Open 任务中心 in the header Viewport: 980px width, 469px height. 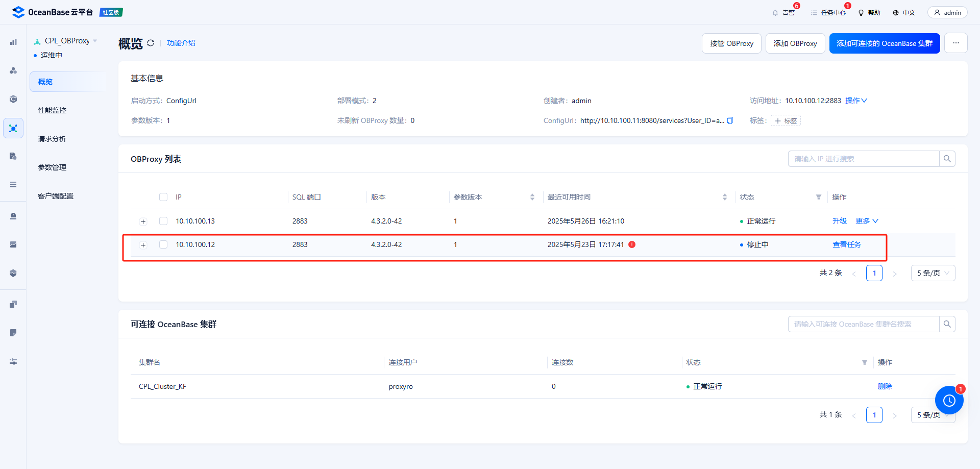tap(828, 13)
